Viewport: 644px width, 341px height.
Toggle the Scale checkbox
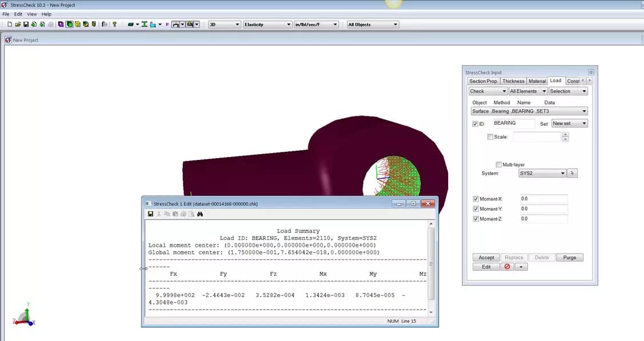click(490, 137)
